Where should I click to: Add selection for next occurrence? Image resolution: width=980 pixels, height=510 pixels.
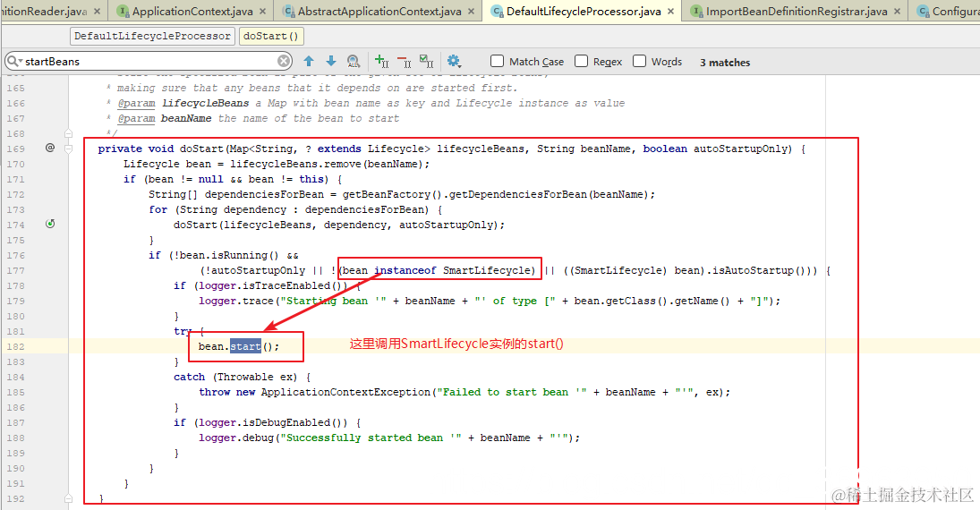[x=381, y=61]
